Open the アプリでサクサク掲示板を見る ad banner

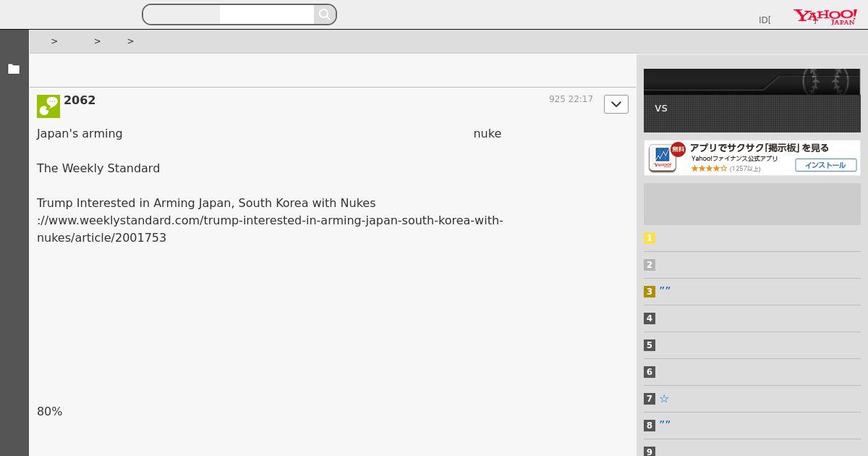752,158
